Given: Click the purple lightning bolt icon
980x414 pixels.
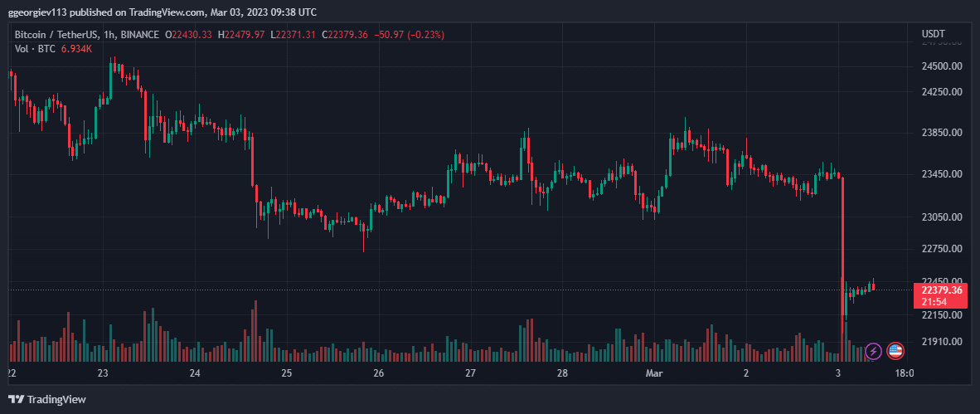Looking at the screenshot, I should (x=873, y=352).
